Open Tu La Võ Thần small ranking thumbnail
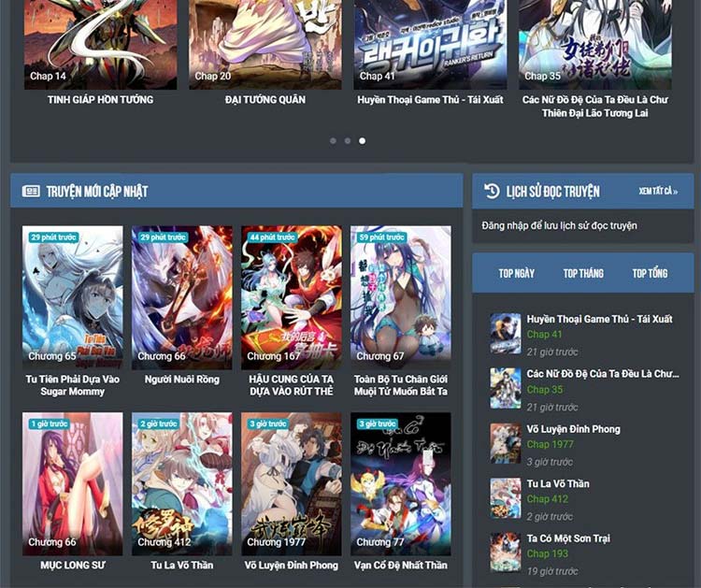 506,497
